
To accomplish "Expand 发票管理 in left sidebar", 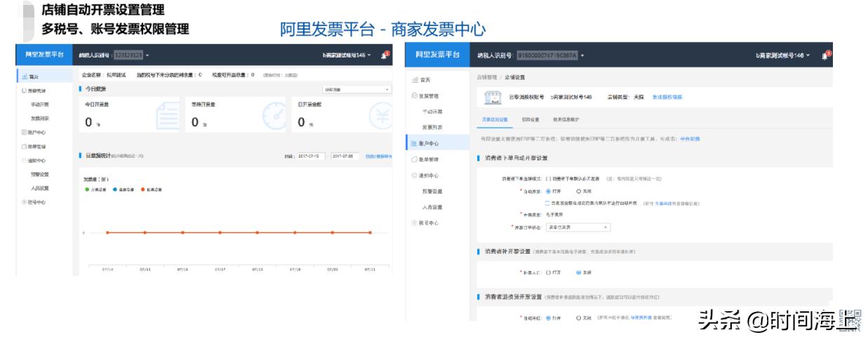I will [x=36, y=91].
